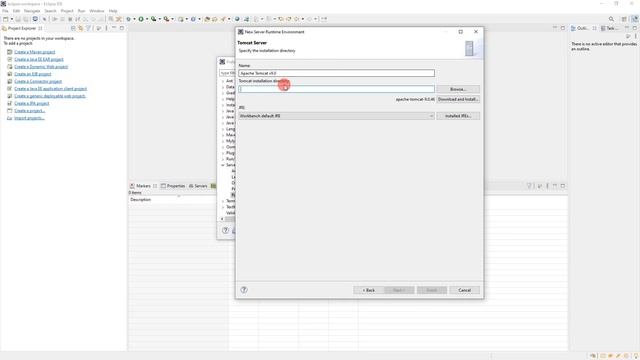Minimize the Project Explorer view

coord(114,28)
